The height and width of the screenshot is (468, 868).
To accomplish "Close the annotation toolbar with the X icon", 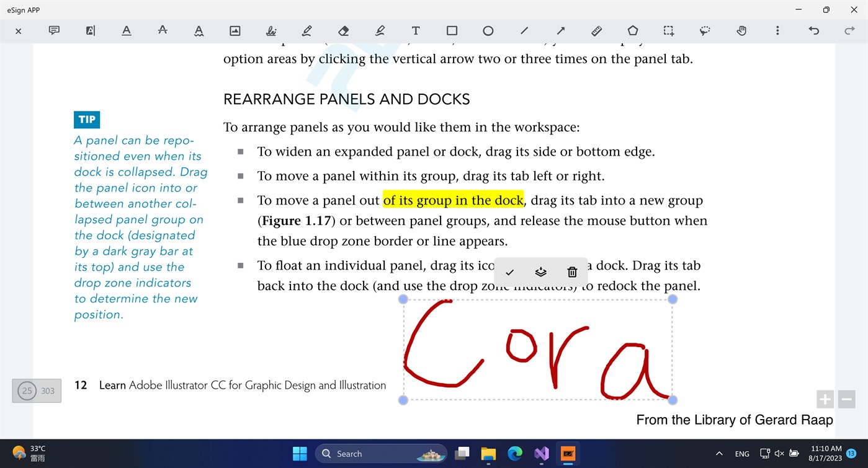I will point(18,31).
